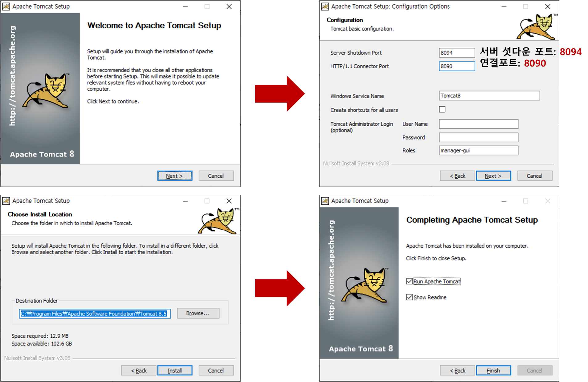Screen dimensions: 588x382
Task: Go Back in the Configuration Options window
Action: click(x=457, y=176)
